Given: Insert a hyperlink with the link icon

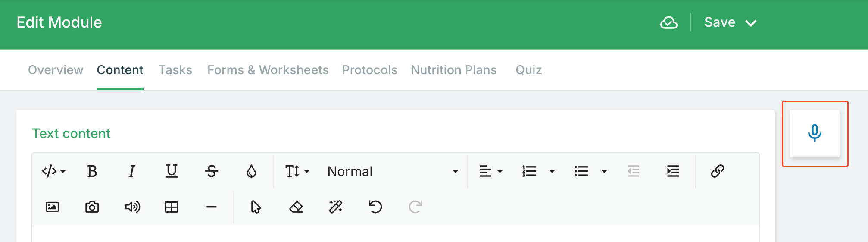Looking at the screenshot, I should (717, 171).
